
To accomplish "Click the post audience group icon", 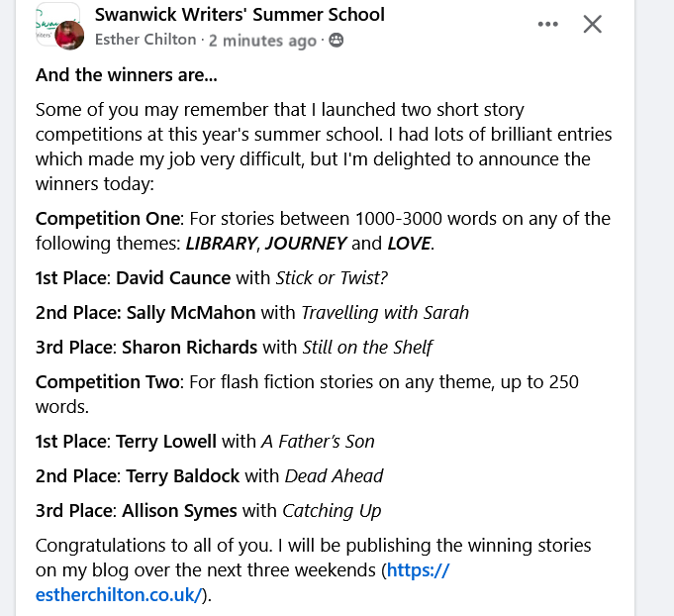I will click(337, 41).
